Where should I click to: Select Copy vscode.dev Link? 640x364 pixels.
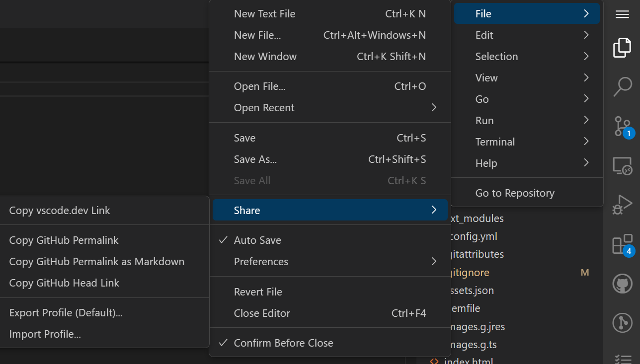coord(104,211)
